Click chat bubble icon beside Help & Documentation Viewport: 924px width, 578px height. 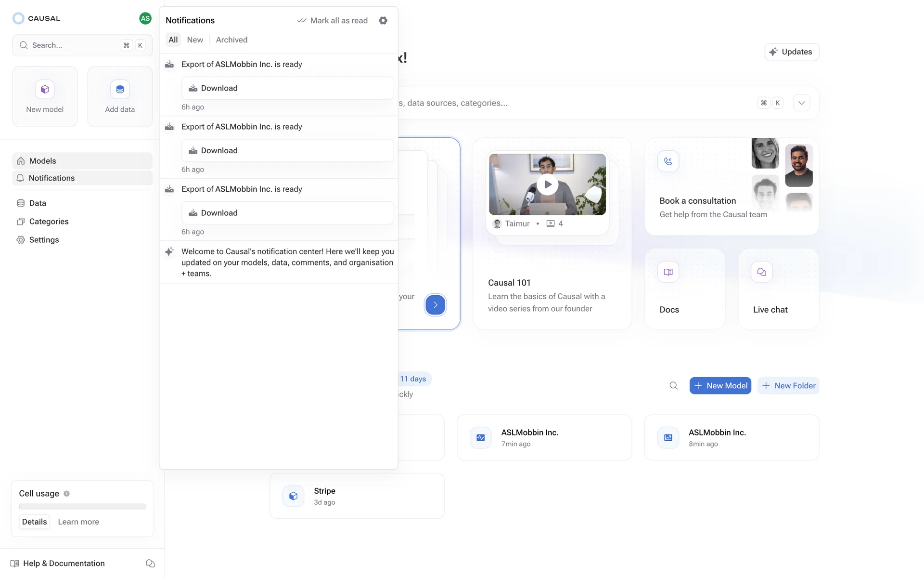click(150, 564)
